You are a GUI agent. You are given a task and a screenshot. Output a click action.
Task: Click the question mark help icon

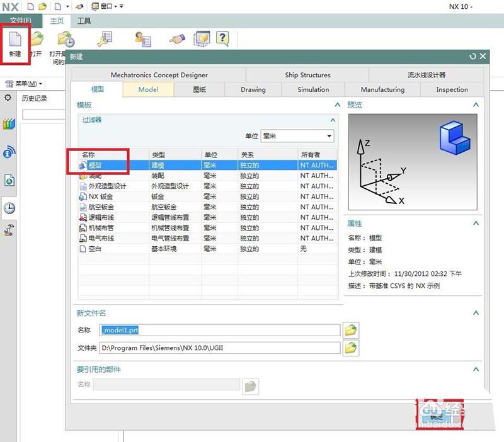click(x=222, y=38)
